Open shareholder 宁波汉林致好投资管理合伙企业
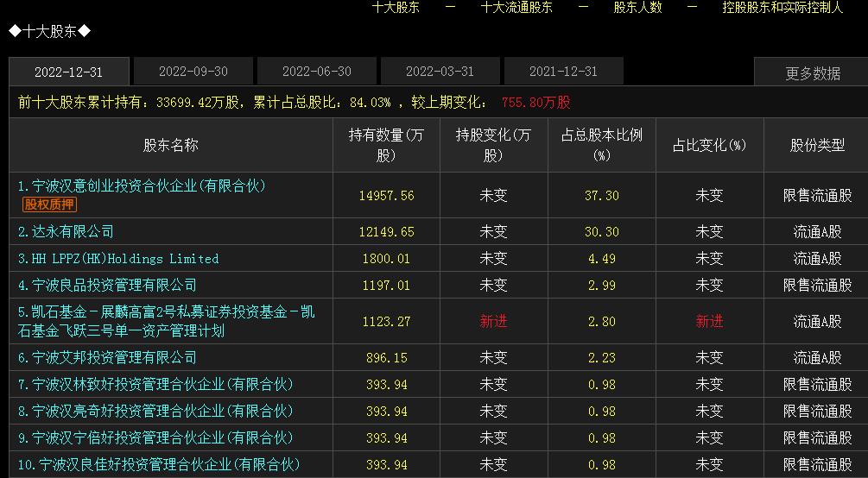Image resolution: width=868 pixels, height=478 pixels. tap(155, 385)
